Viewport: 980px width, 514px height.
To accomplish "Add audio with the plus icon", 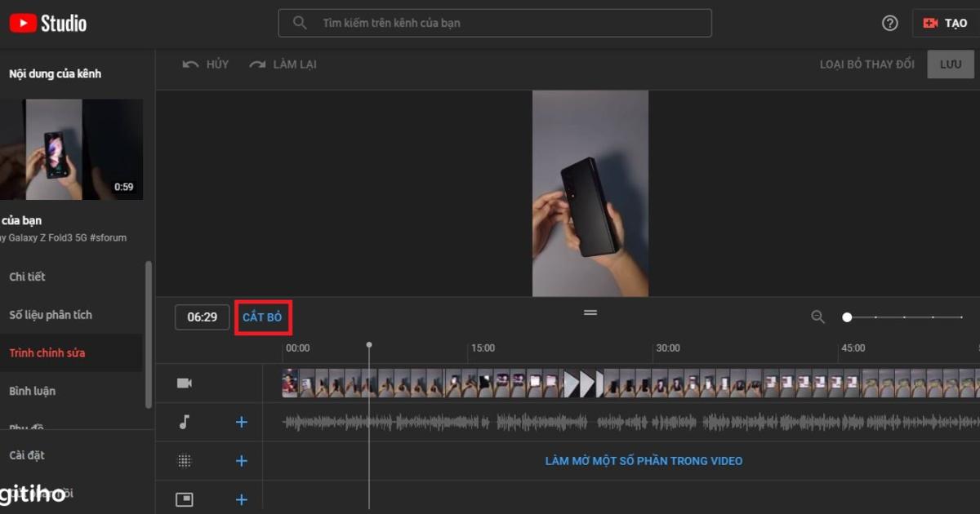I will pos(241,422).
